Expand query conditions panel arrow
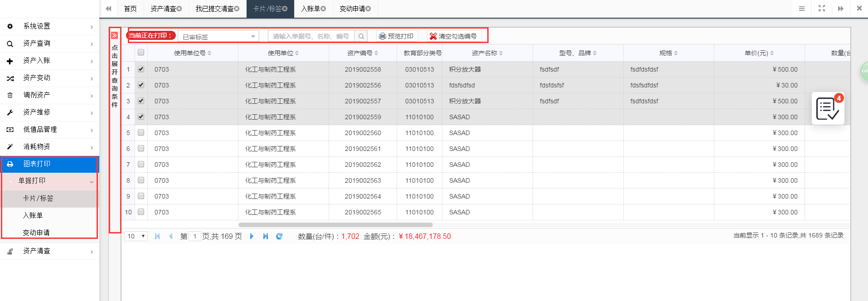The width and height of the screenshot is (868, 301). [x=115, y=35]
